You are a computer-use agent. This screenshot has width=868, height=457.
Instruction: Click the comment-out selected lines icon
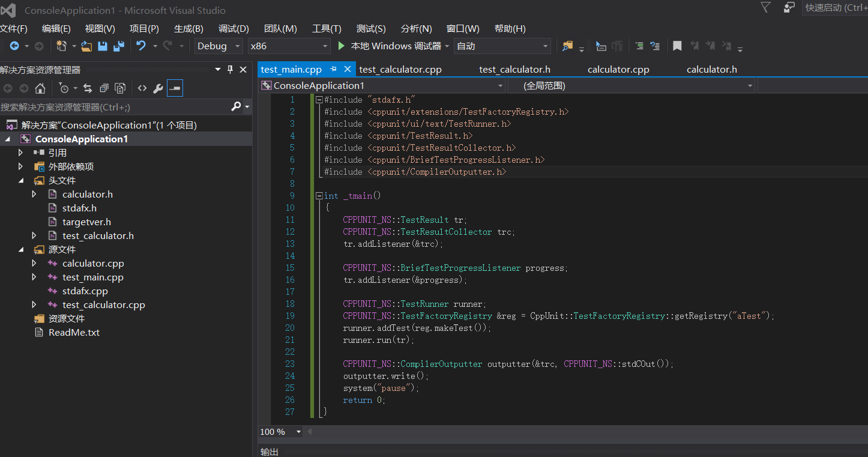point(640,46)
